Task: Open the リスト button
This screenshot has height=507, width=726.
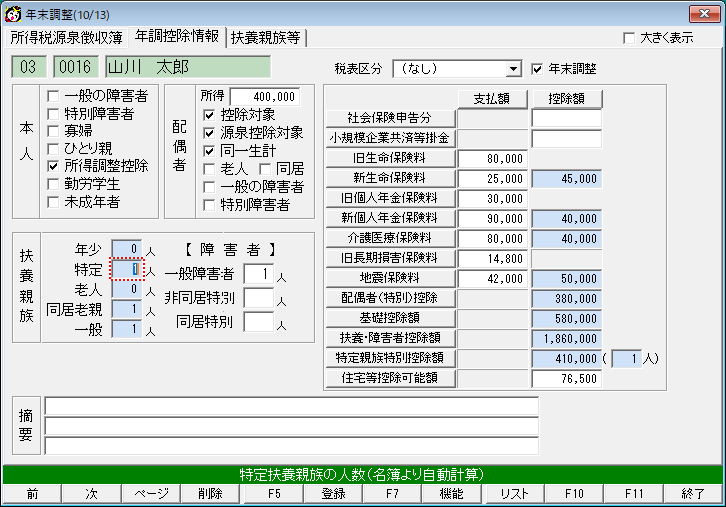Action: point(514,493)
